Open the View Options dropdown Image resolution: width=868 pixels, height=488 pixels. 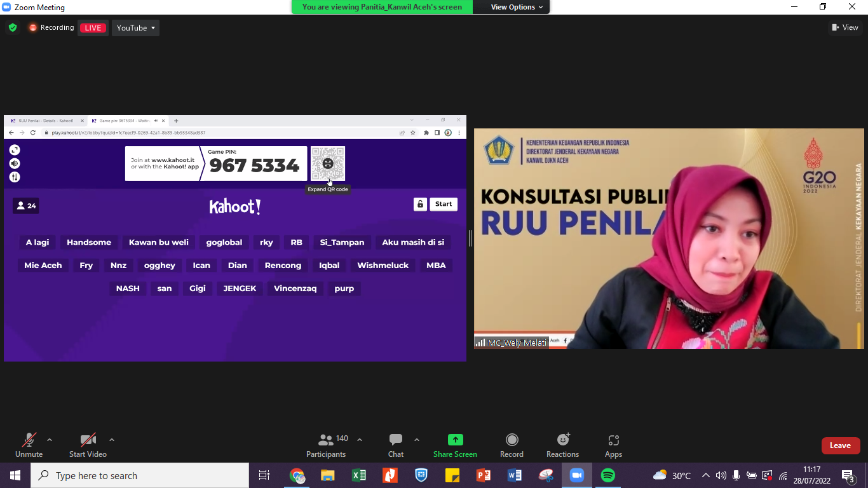tap(517, 7)
